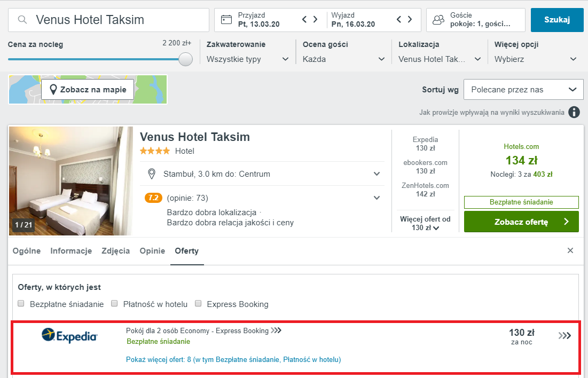Click the Stambuł location pin icon
The width and height of the screenshot is (588, 378).
(152, 174)
